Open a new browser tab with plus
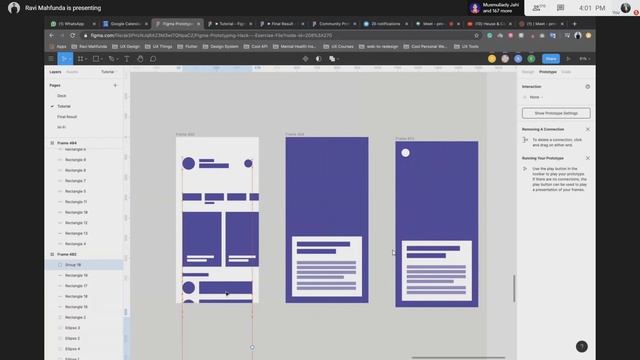Image resolution: width=640 pixels, height=360 pixels. click(x=574, y=24)
